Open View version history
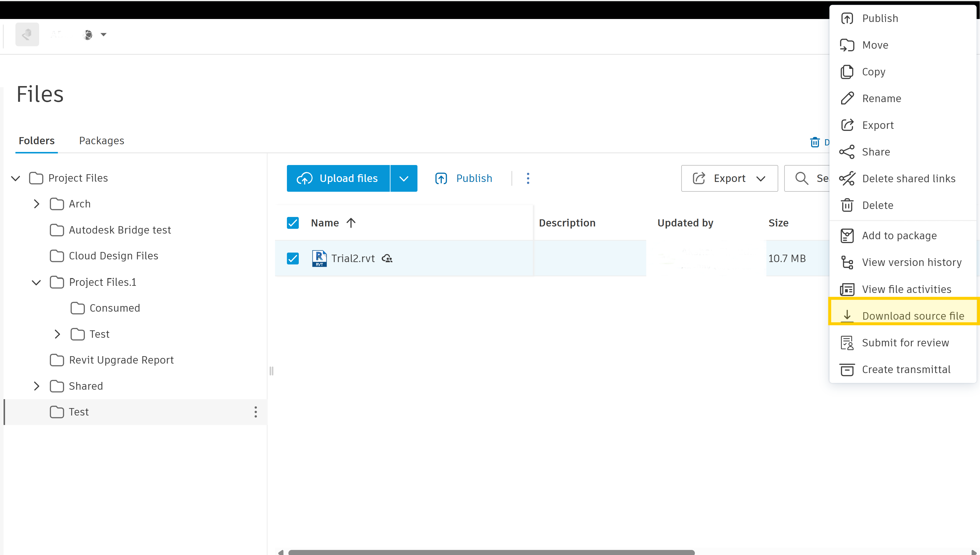 coord(903,262)
